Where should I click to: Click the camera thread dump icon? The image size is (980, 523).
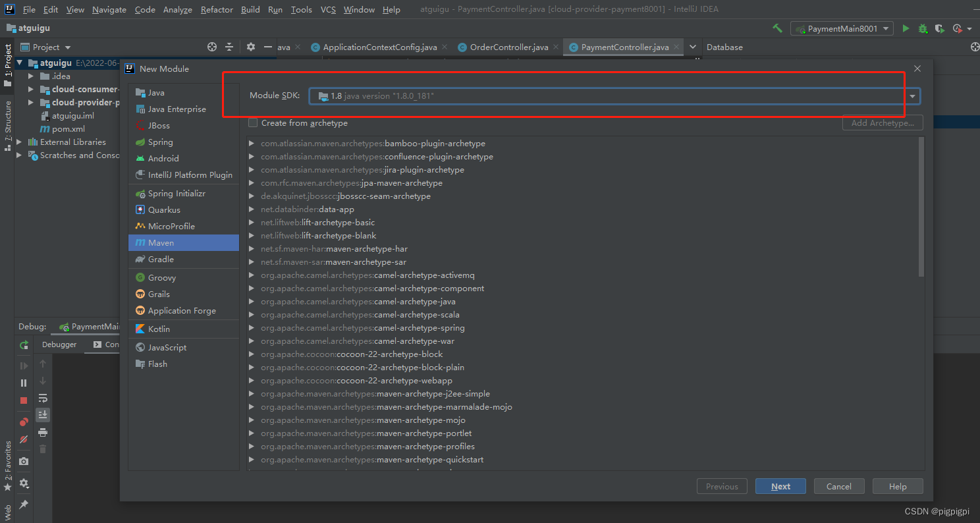(24, 462)
